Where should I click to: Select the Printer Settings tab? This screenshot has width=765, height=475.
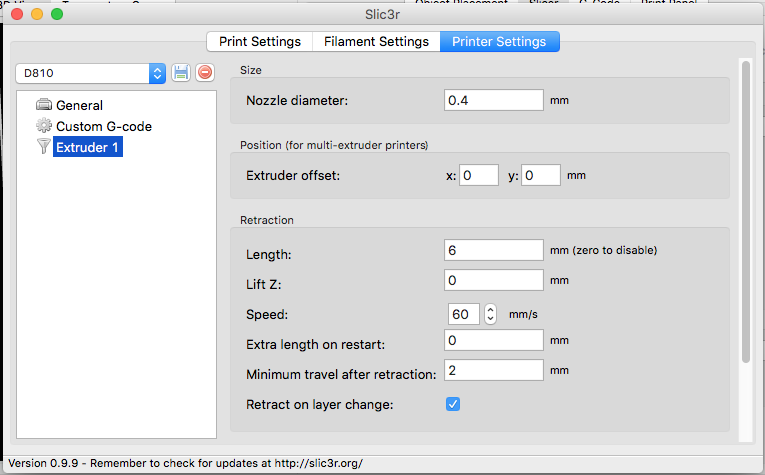[x=499, y=42]
